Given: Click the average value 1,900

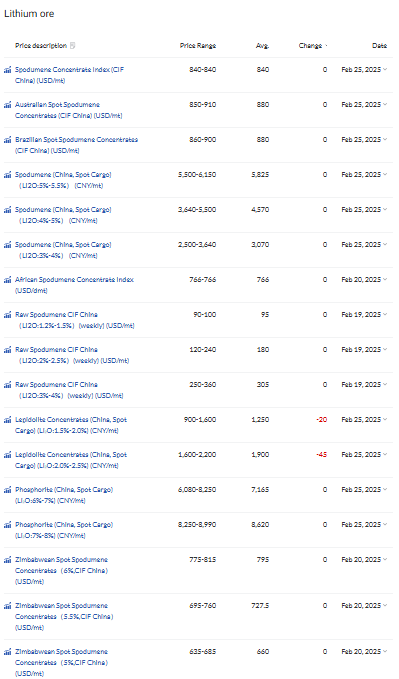Looking at the screenshot, I should coord(260,454).
